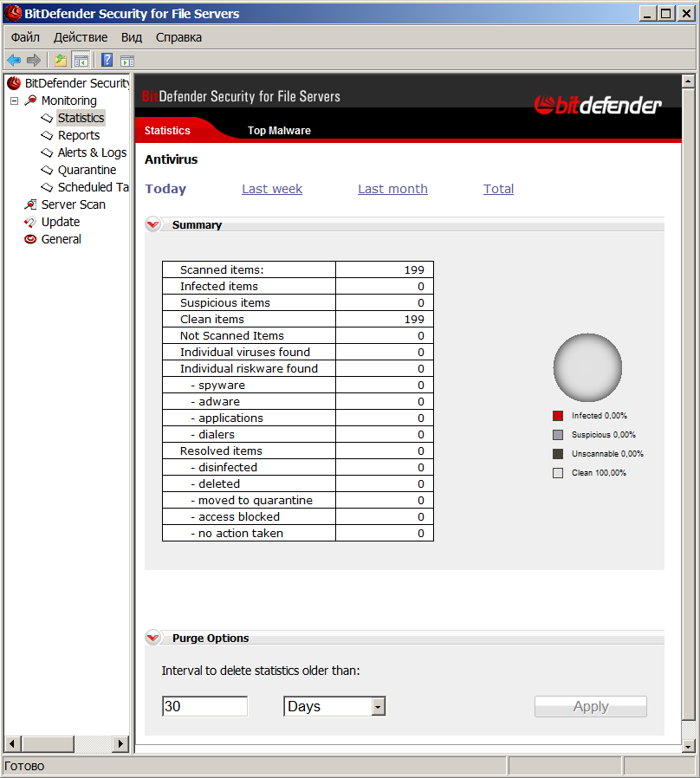Click the Individual viruses found label
The image size is (700, 778).
[244, 353]
